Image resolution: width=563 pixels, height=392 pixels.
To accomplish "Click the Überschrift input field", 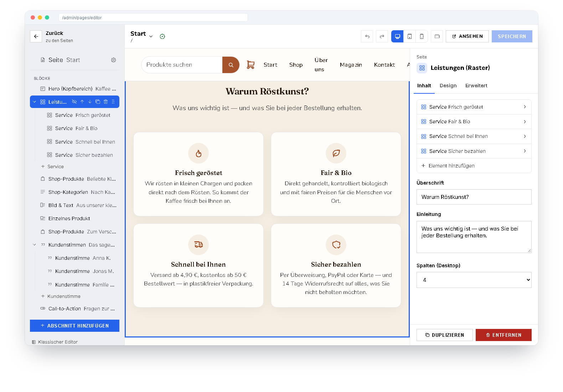I will pyautogui.click(x=474, y=197).
